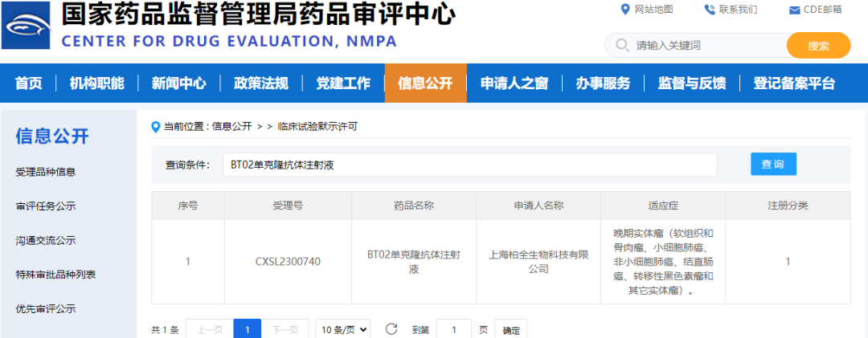Click the orange 搜索 button
868x338 pixels.
(818, 46)
